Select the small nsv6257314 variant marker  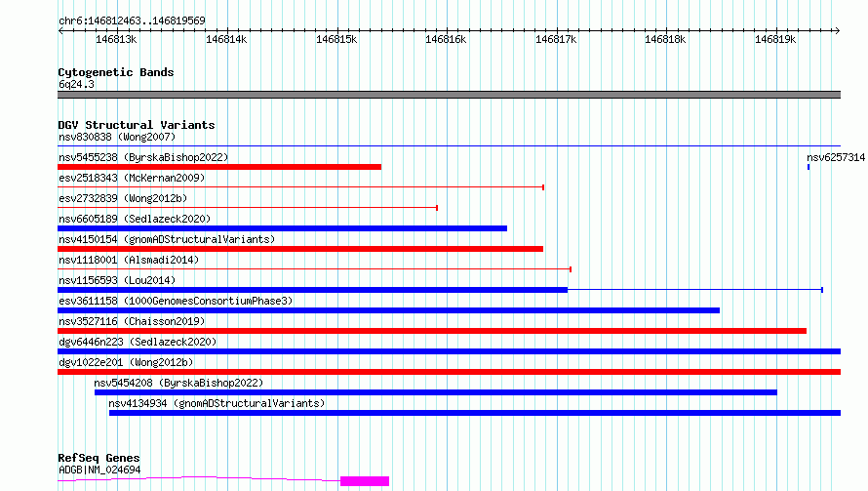(x=809, y=167)
